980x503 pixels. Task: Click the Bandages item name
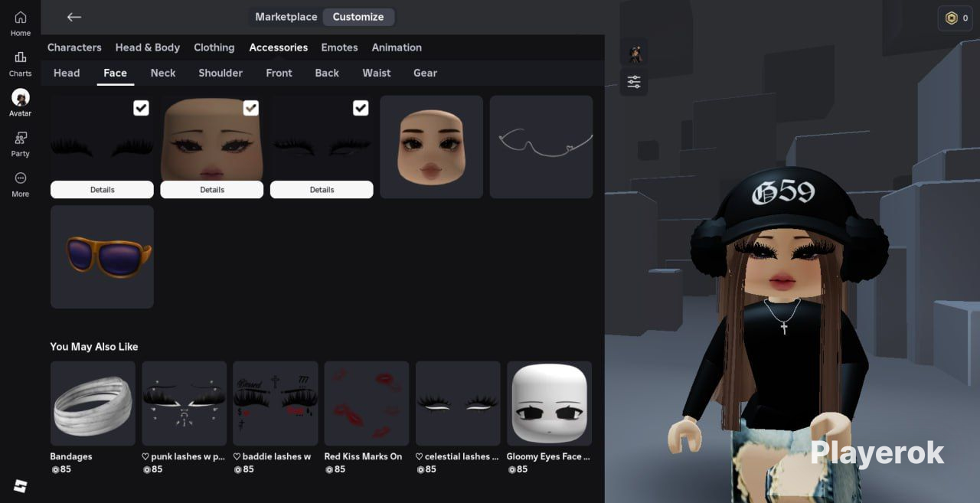click(x=71, y=456)
